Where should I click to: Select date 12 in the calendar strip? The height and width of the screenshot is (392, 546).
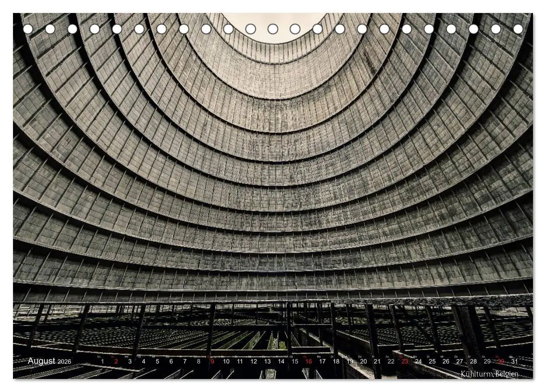(253, 361)
